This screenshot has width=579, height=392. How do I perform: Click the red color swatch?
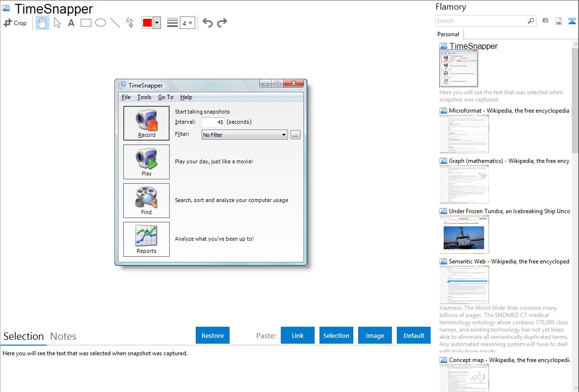pyautogui.click(x=147, y=23)
